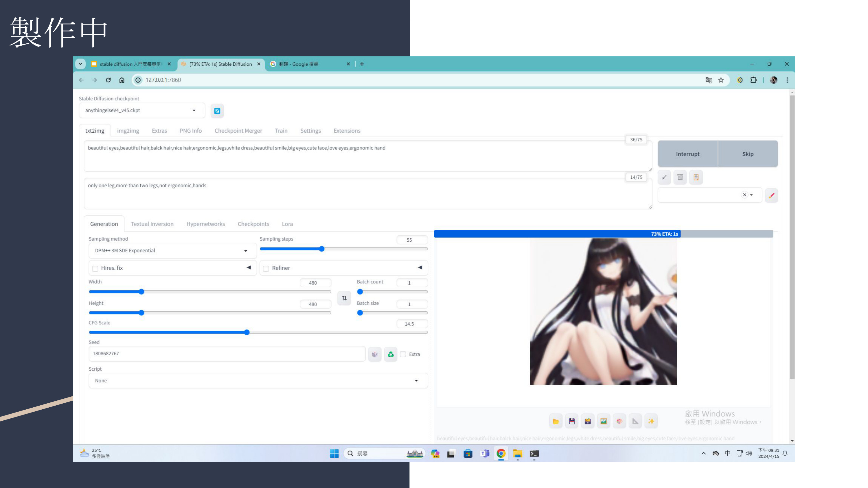Click the Batch count value field
The image size is (868, 488).
click(x=412, y=283)
